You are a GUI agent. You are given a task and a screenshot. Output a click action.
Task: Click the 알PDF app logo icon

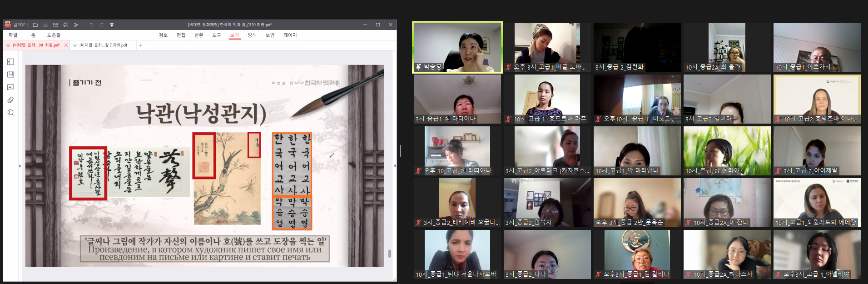[8, 25]
